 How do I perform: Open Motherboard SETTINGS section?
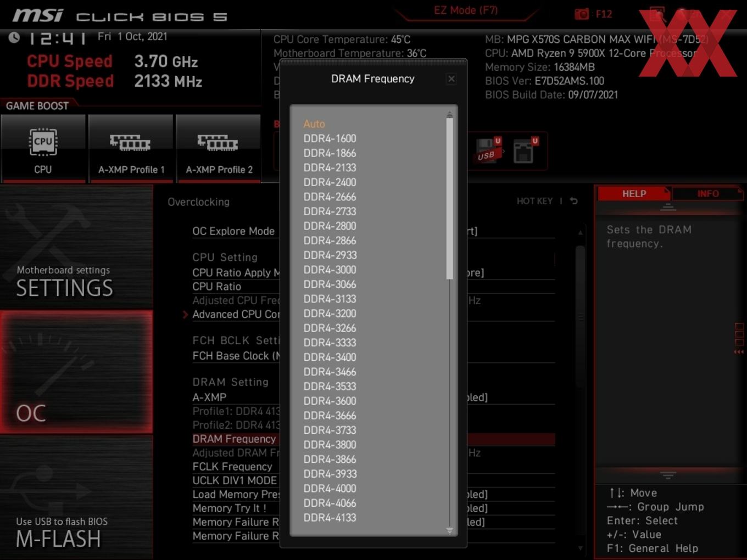76,247
